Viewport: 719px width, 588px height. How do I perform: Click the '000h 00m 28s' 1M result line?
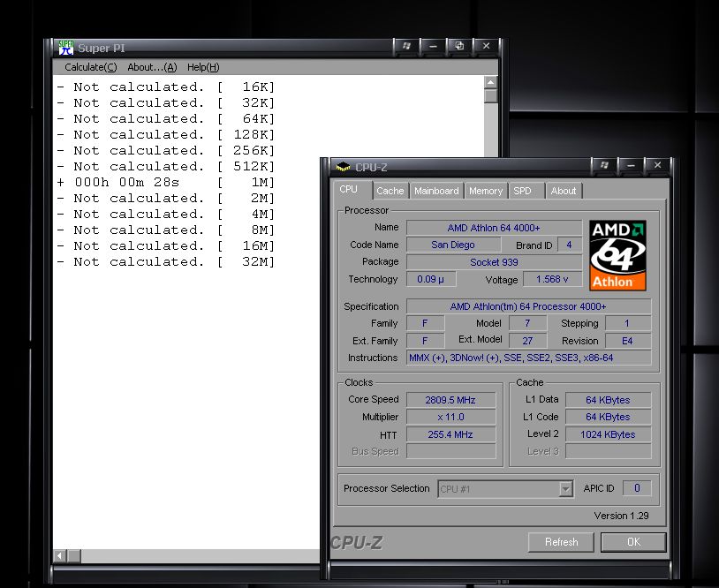(165, 183)
